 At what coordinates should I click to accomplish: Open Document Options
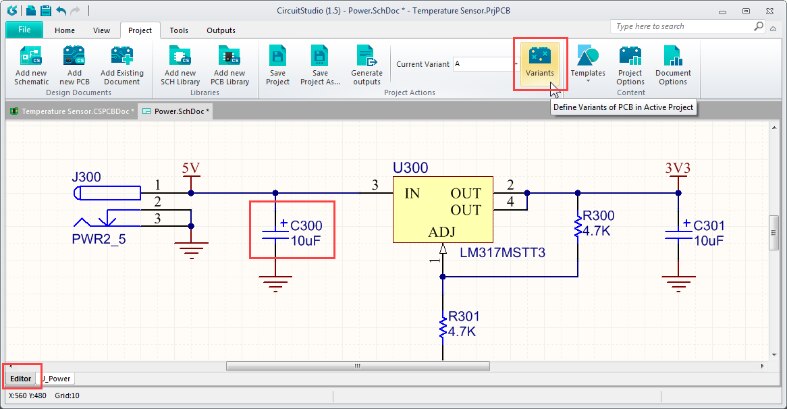pos(673,63)
